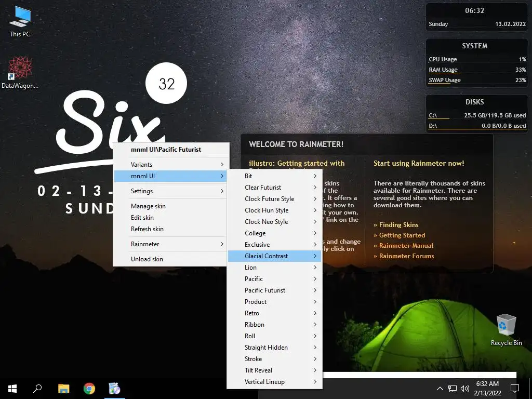
Task: Open taskbar search magnifier
Action: [37, 389]
